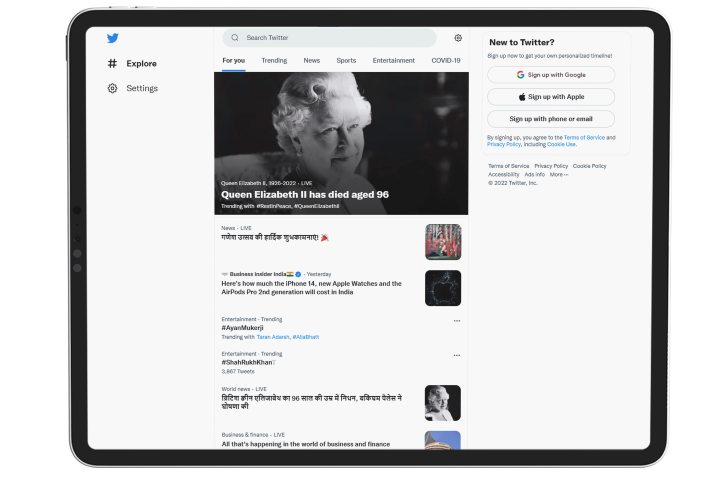
Task: Open footer Accessibility link
Action: pyautogui.click(x=503, y=175)
